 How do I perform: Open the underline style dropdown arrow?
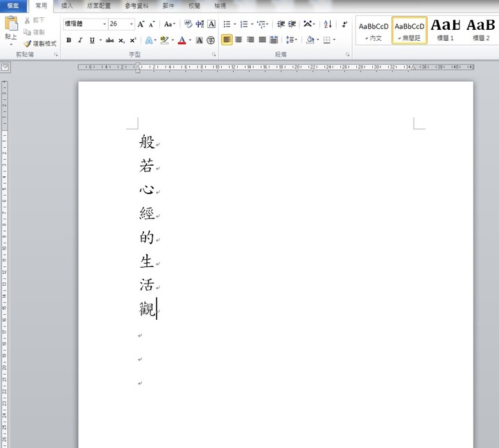[100, 40]
